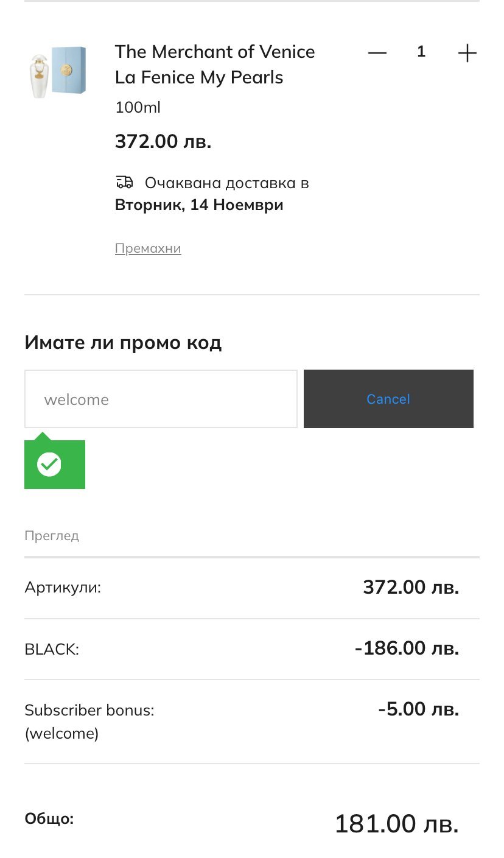
Task: Click the delivery truck icon
Action: pyautogui.click(x=124, y=182)
